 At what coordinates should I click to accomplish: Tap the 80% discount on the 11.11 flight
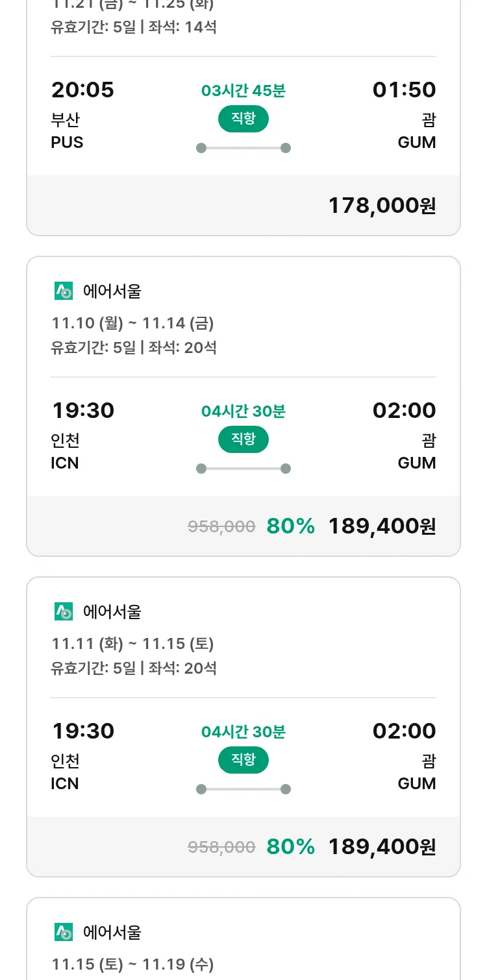coord(290,847)
